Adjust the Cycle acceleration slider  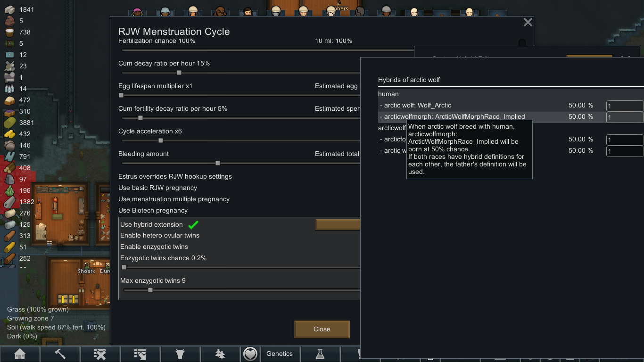click(x=160, y=140)
